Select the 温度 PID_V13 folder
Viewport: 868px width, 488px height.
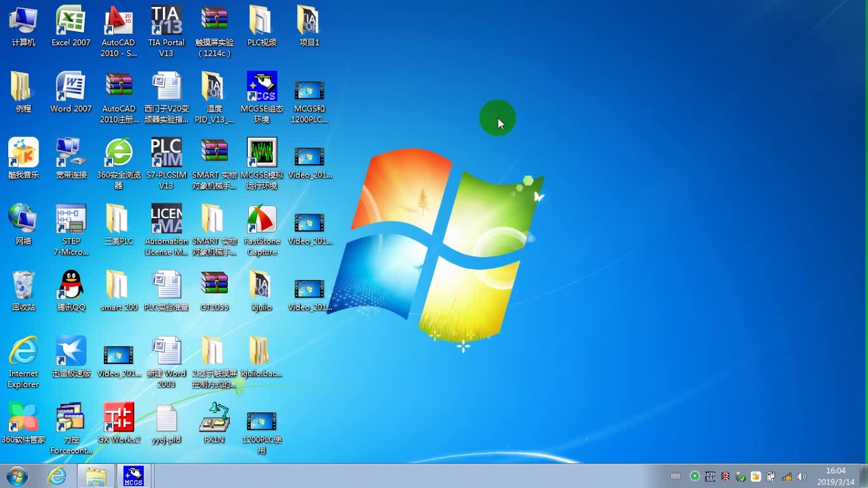click(x=214, y=98)
